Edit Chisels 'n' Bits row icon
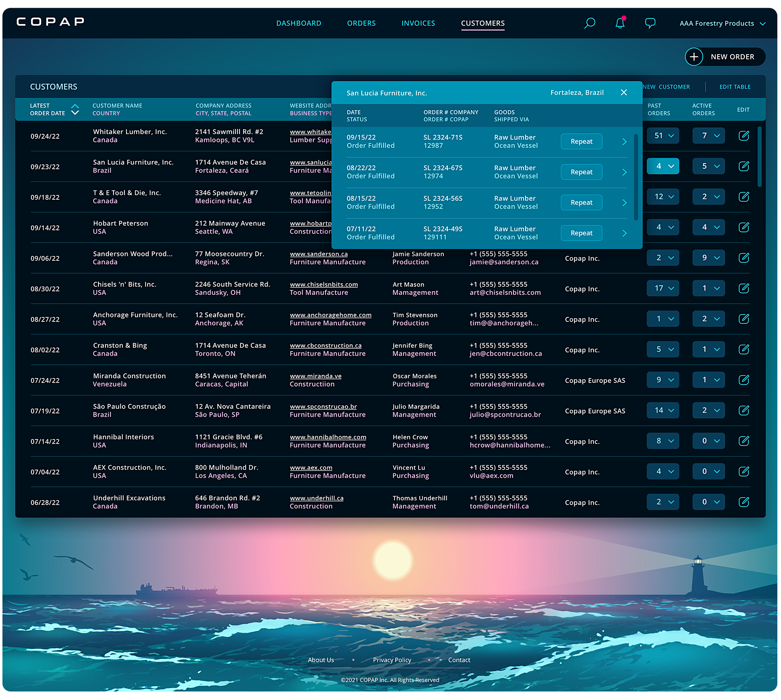 tap(744, 288)
